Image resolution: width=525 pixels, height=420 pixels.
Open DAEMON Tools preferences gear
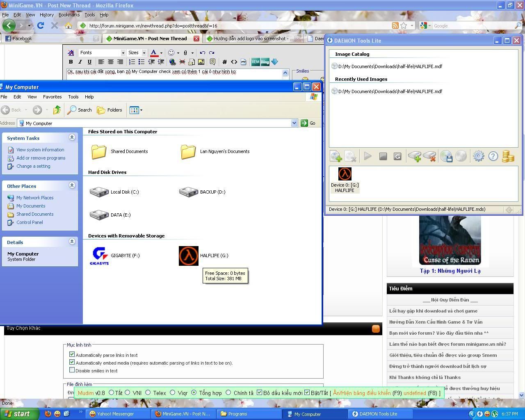[478, 156]
